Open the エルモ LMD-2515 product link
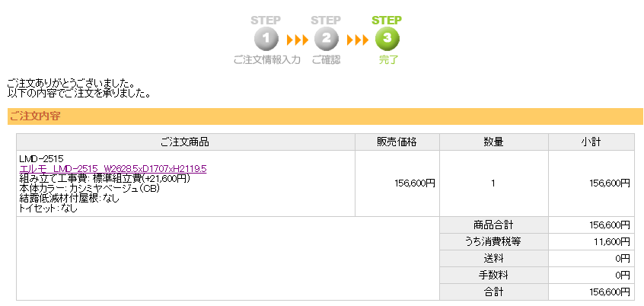644x306 pixels. coord(113,168)
